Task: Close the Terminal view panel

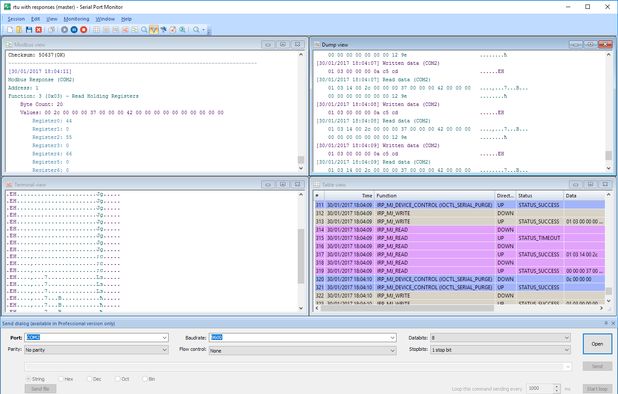Action: pyautogui.click(x=298, y=184)
